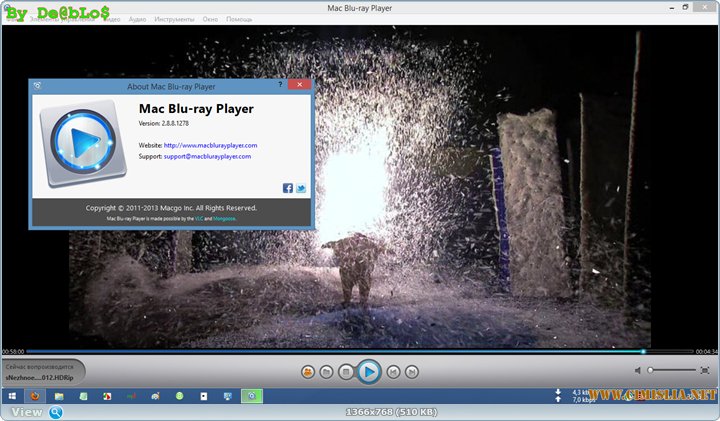Open the macblurayplayer.com website link

pyautogui.click(x=210, y=145)
